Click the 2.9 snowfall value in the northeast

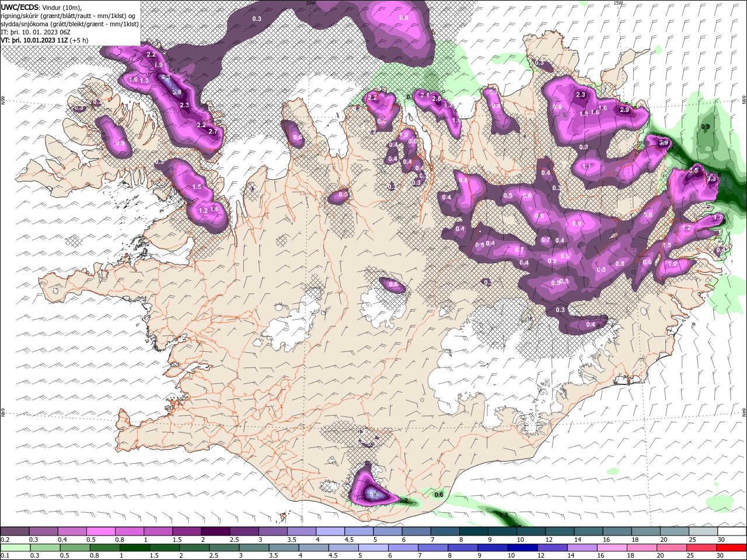click(624, 110)
